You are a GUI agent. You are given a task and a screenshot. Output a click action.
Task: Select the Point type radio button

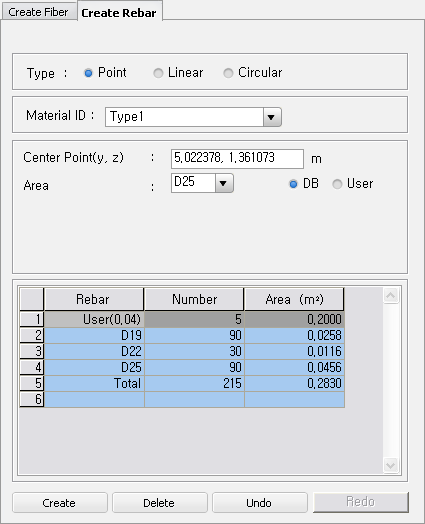[x=88, y=73]
